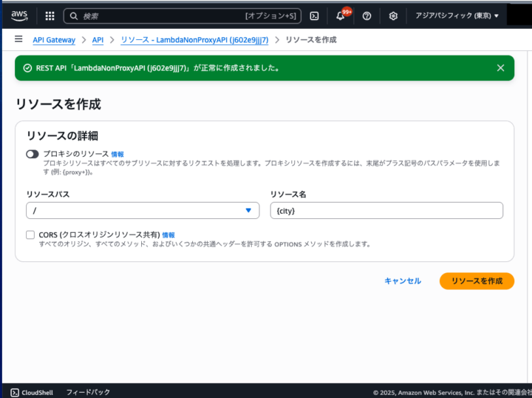Viewport: 532px width, 398px height.
Task: Open the アジアパシフィック (東京) region dropdown
Action: point(457,16)
